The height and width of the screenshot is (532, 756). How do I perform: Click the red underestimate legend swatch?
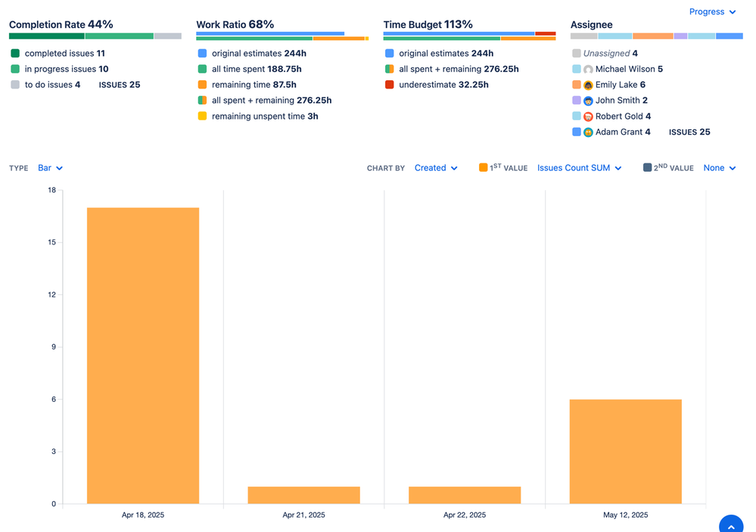[389, 85]
